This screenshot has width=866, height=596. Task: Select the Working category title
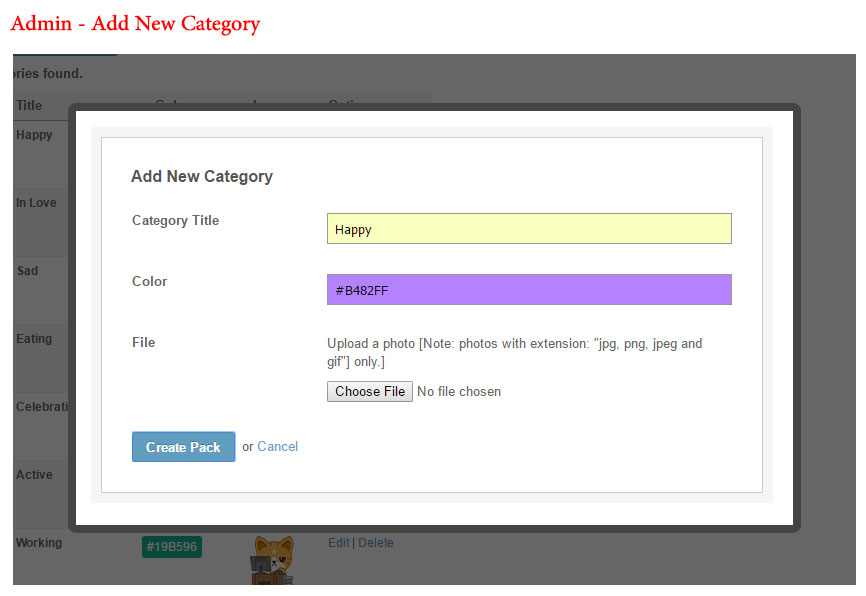click(38, 543)
